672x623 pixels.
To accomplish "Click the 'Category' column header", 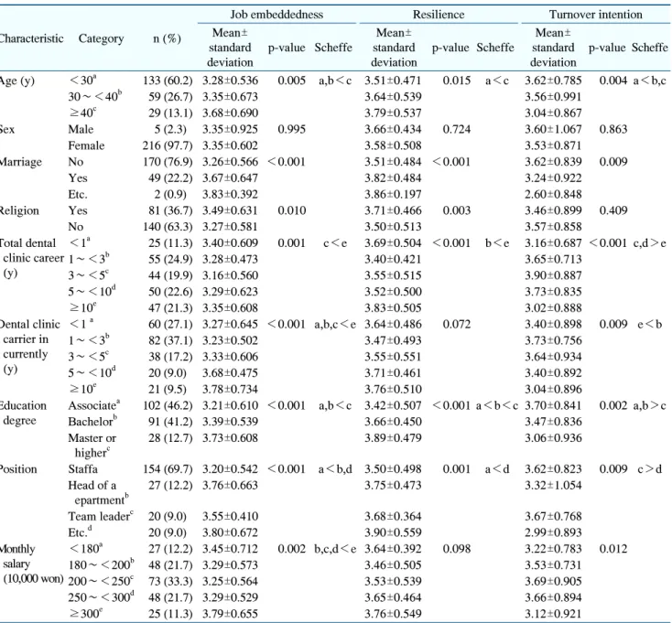I will tap(101, 39).
